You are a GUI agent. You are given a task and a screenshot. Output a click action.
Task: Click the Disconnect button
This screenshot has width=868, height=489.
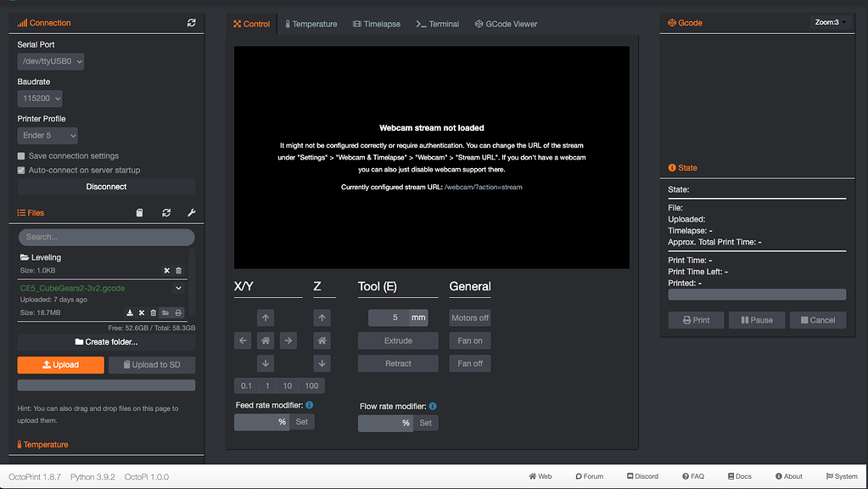click(105, 186)
